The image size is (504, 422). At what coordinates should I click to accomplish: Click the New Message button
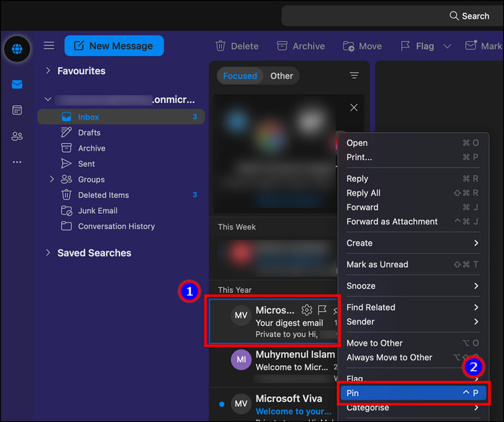[x=114, y=46]
